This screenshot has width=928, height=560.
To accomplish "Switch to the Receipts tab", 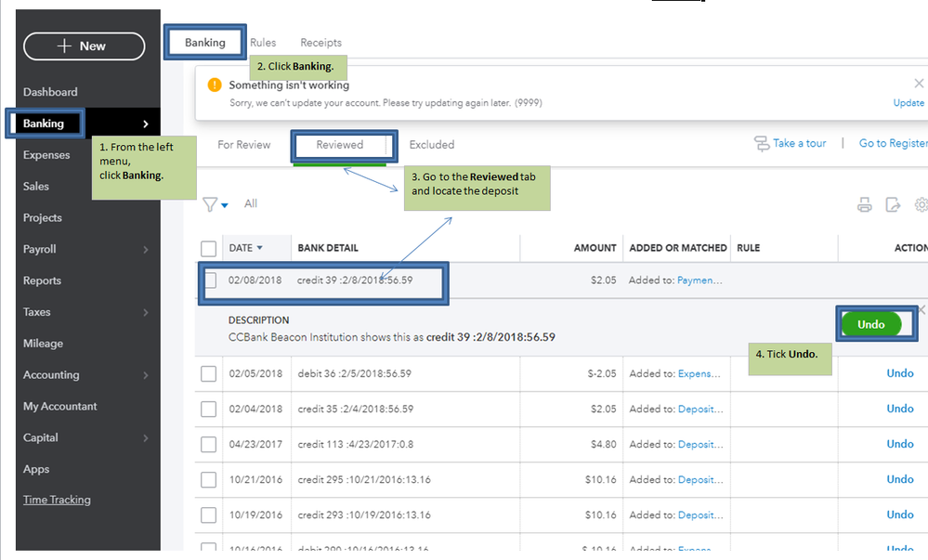I will pyautogui.click(x=320, y=43).
